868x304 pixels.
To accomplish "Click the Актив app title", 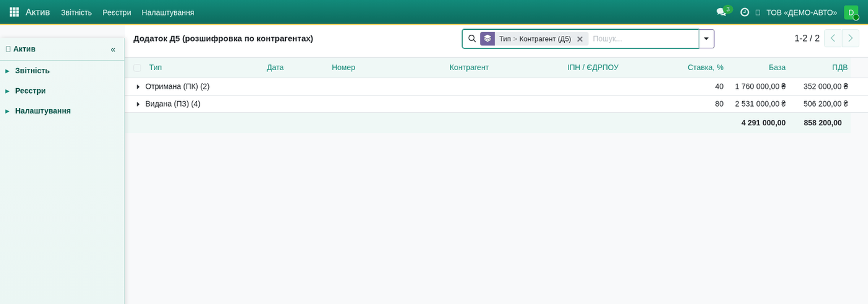I will [x=38, y=12].
